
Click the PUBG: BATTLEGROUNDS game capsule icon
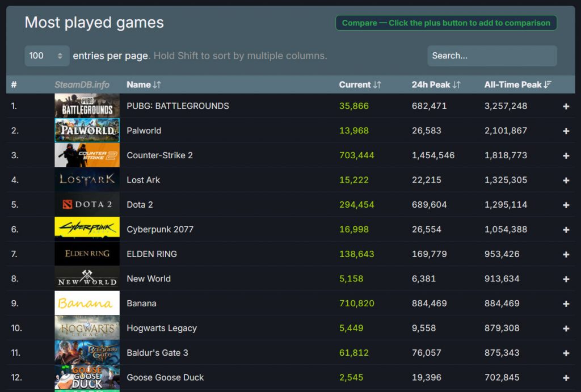(86, 106)
